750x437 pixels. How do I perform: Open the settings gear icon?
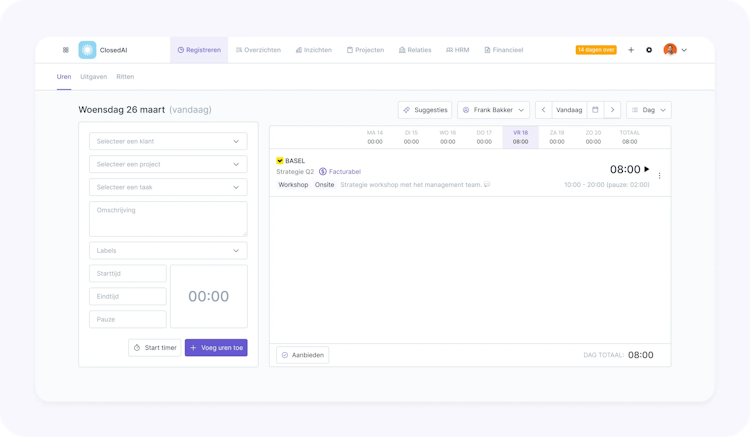point(649,50)
